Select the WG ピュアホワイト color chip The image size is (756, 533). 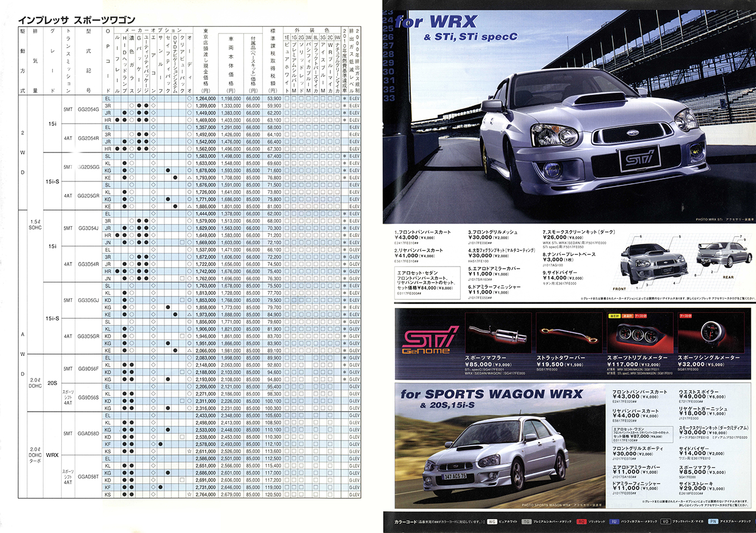[491, 521]
